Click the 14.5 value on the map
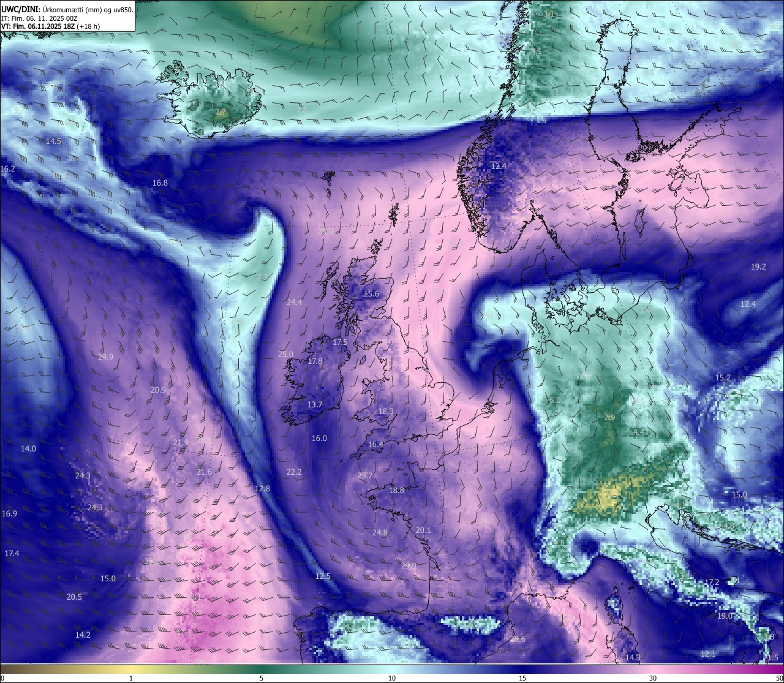The height and width of the screenshot is (683, 784). (53, 141)
